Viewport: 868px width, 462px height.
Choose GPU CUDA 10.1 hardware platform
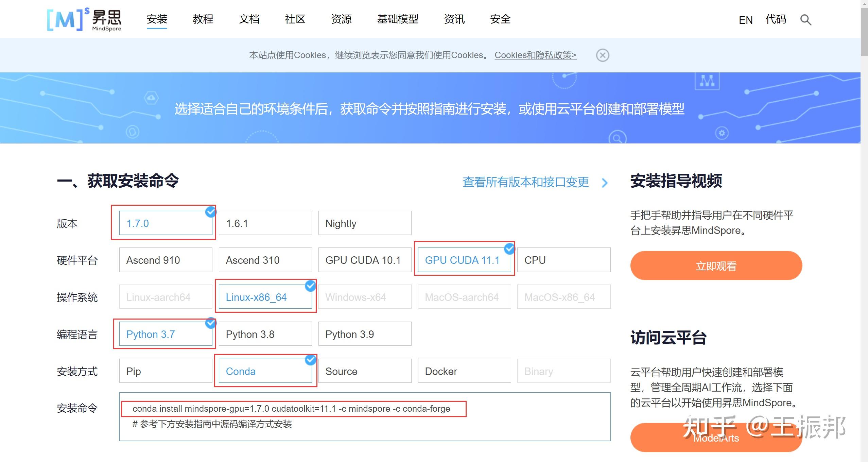pyautogui.click(x=364, y=260)
